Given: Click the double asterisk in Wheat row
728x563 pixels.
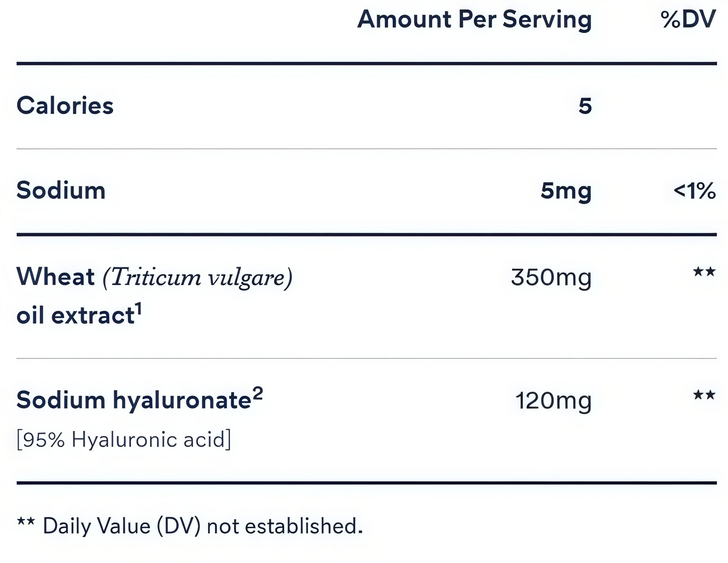Looking at the screenshot, I should click(704, 272).
